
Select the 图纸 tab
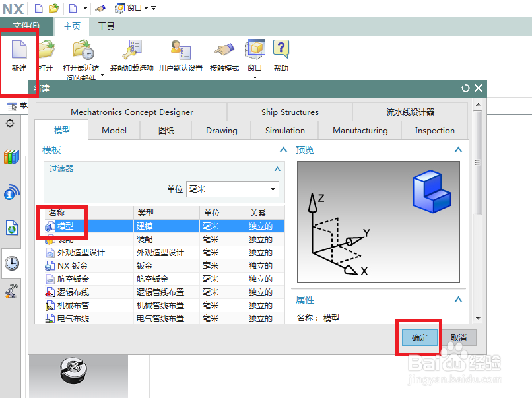(166, 130)
